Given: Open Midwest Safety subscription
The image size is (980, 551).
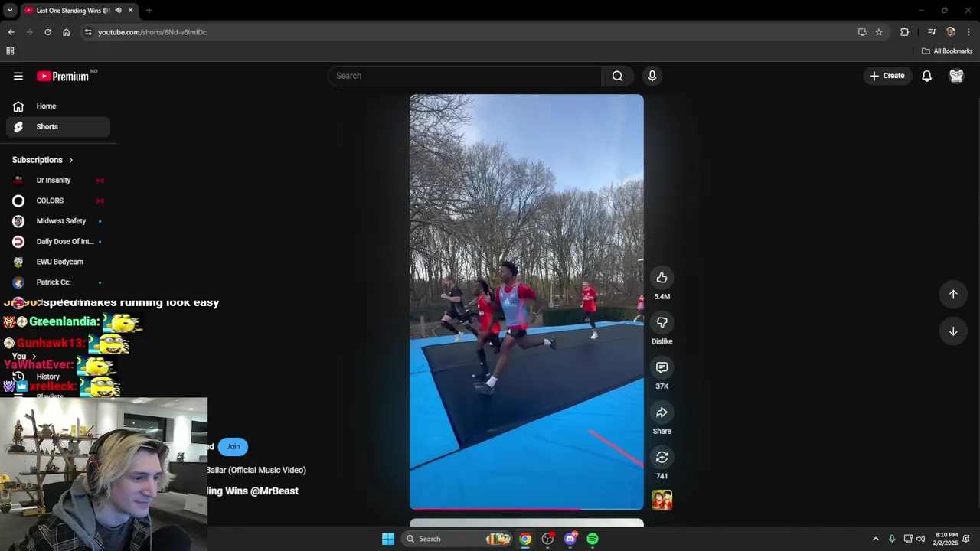Looking at the screenshot, I should click(58, 221).
